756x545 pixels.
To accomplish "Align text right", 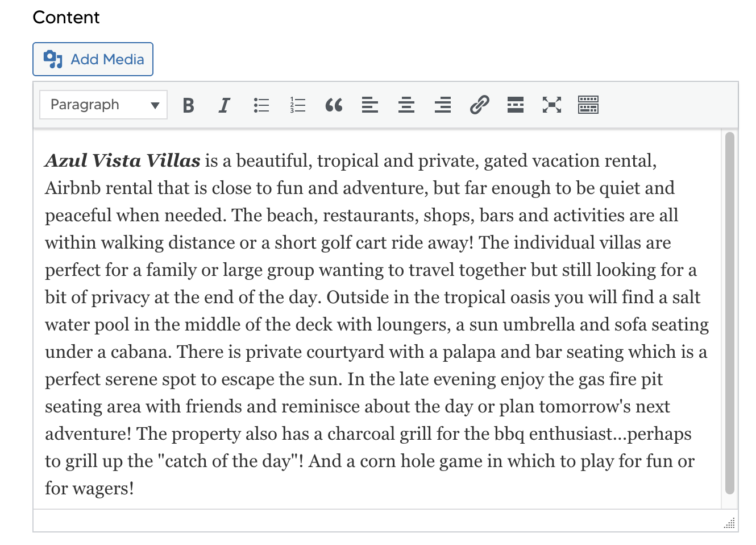I will click(443, 105).
